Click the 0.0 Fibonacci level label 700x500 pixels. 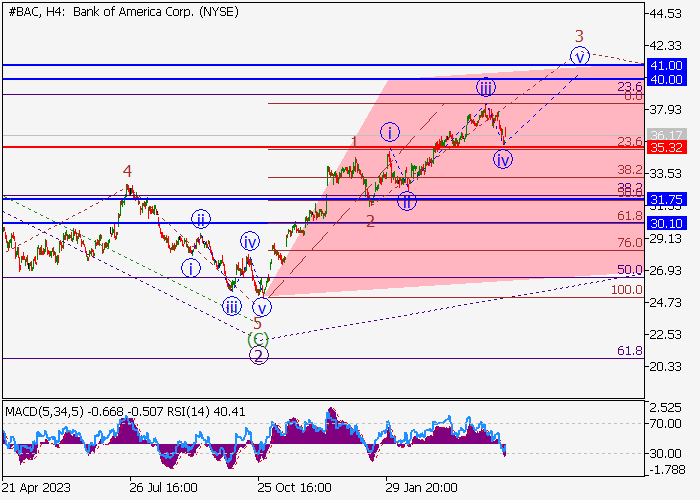(633, 96)
